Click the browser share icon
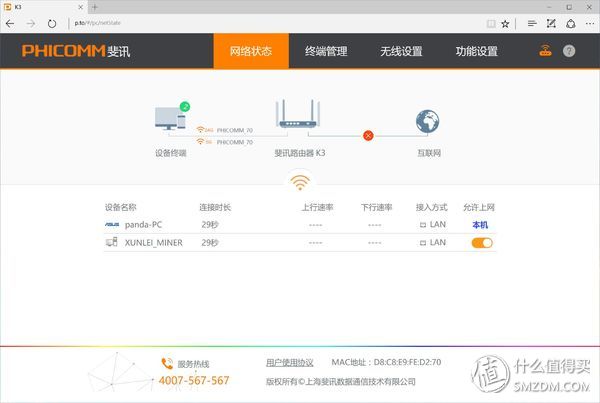The width and height of the screenshot is (600, 403). click(571, 24)
